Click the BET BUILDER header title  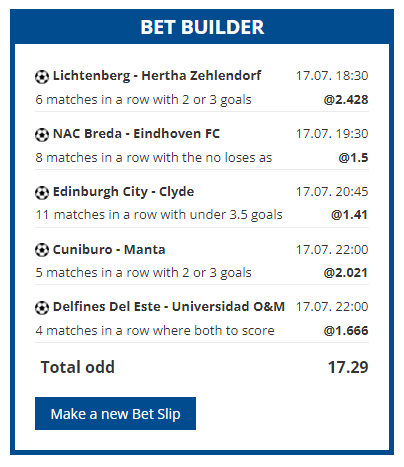(202, 27)
